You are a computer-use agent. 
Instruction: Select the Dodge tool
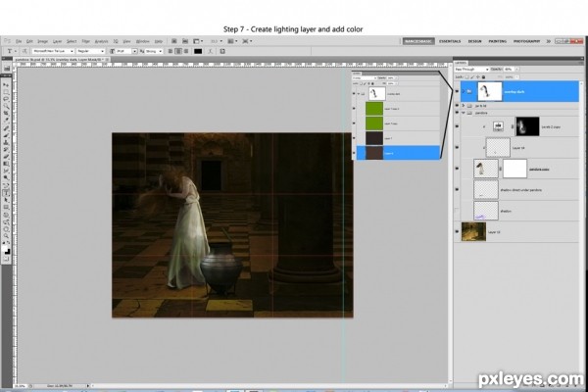[x=7, y=177]
